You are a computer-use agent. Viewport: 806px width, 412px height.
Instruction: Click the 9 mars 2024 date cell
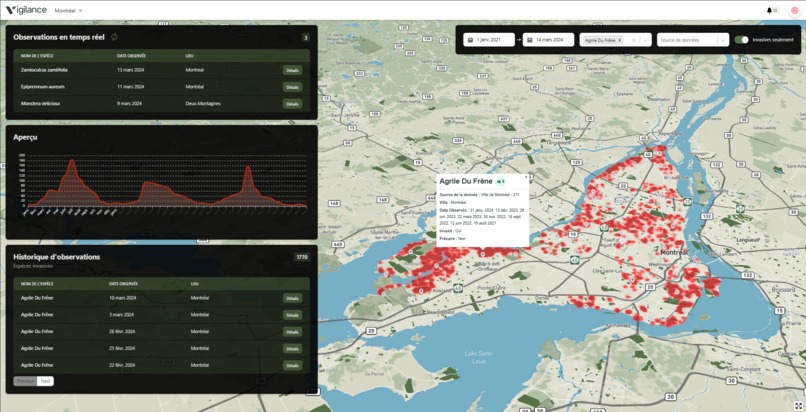[130, 104]
